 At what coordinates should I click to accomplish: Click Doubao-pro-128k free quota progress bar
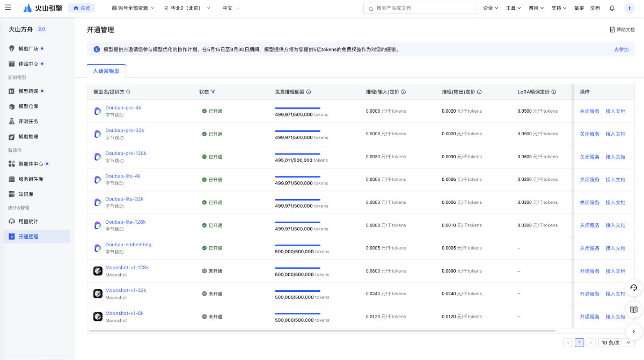[x=297, y=154]
